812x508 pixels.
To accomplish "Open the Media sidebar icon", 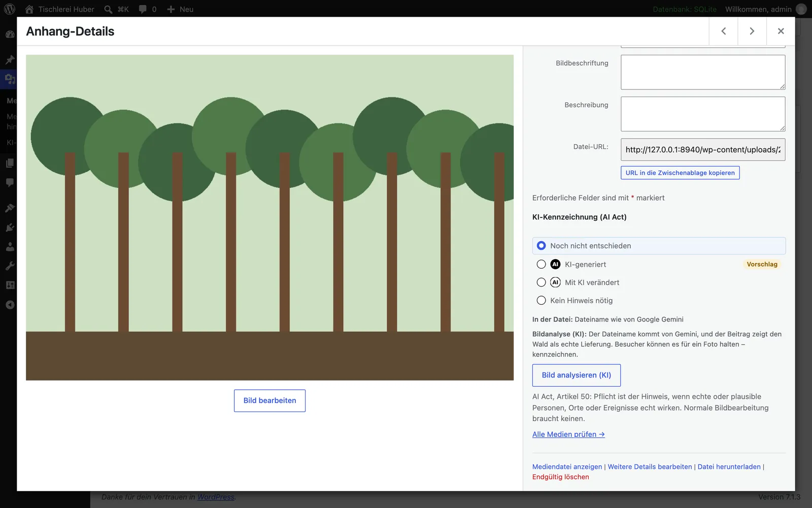I will click(x=10, y=79).
